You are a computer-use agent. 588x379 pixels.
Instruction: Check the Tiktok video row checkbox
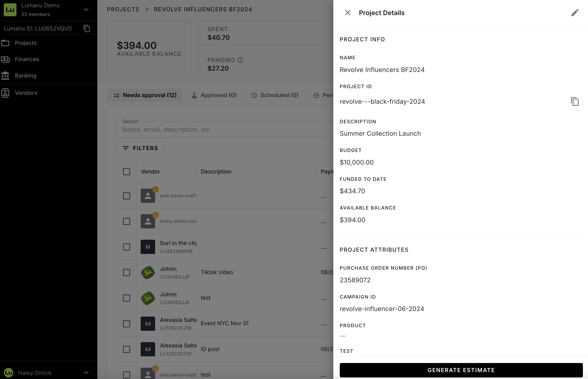tap(126, 272)
